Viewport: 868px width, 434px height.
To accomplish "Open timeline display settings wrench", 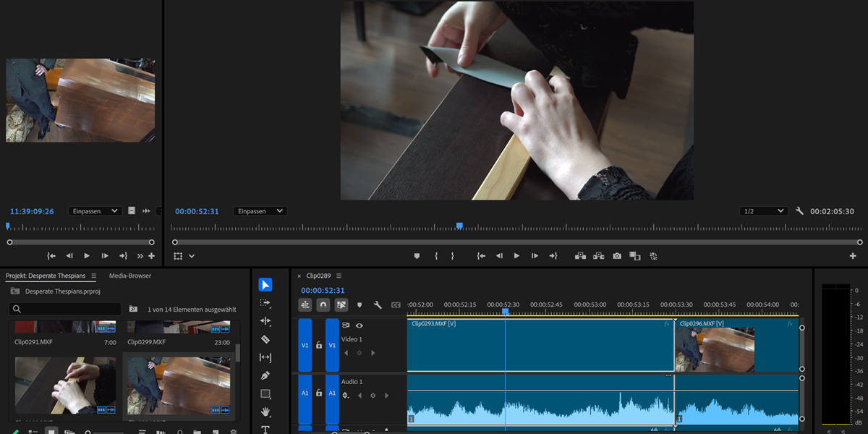I will coord(378,305).
